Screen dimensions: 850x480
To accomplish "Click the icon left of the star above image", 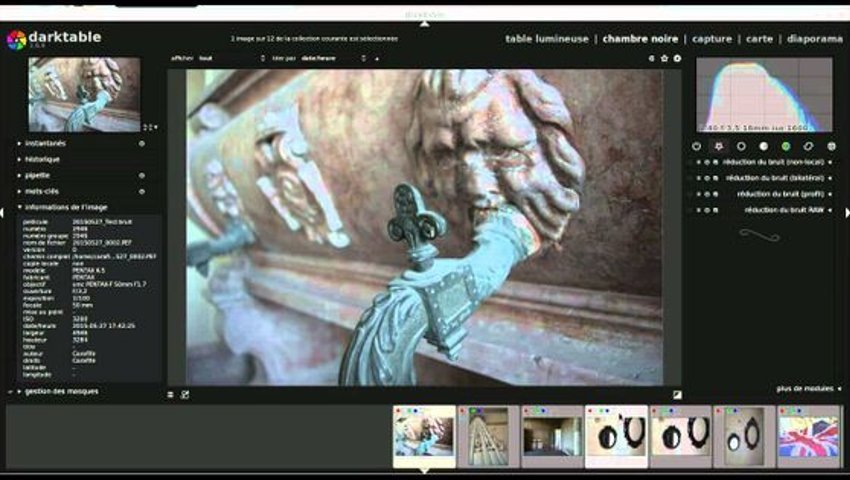I will [652, 58].
